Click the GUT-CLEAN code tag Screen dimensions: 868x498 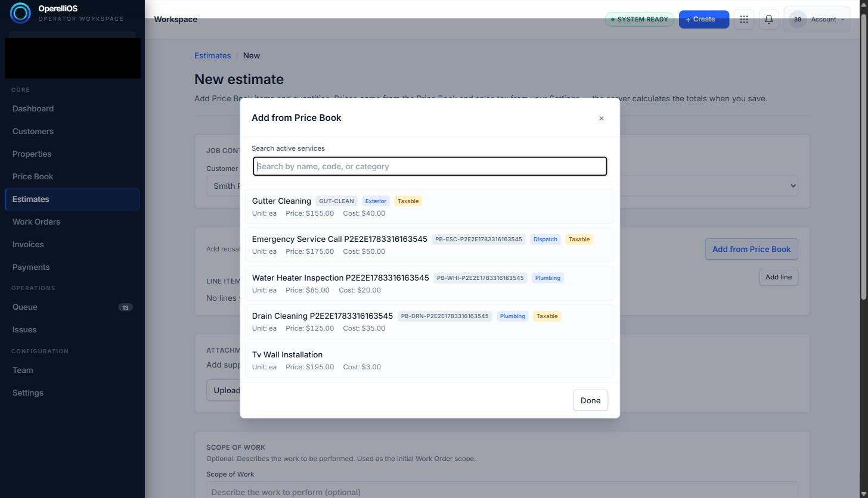tap(336, 201)
